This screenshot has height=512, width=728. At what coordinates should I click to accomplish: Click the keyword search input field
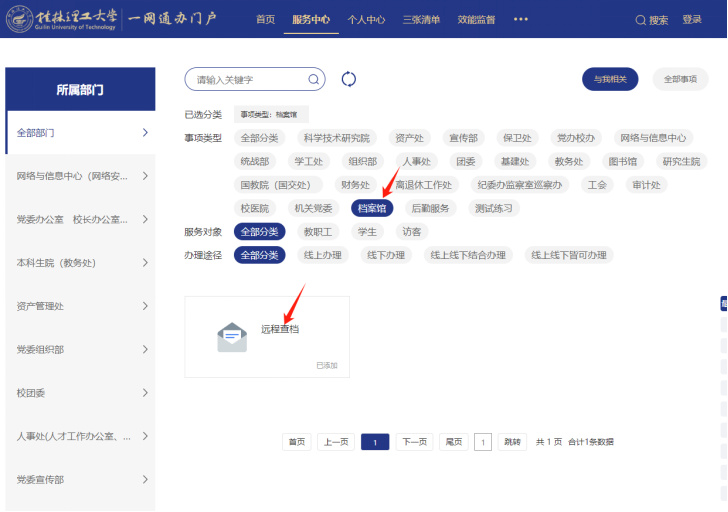[248, 80]
